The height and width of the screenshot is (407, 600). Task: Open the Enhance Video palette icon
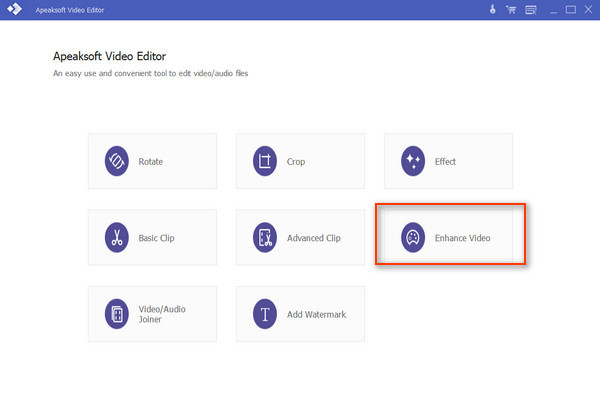[413, 238]
